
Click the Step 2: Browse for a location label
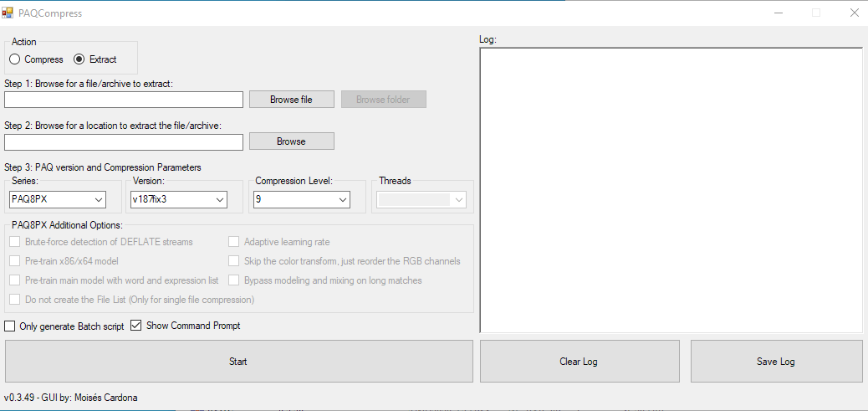113,126
